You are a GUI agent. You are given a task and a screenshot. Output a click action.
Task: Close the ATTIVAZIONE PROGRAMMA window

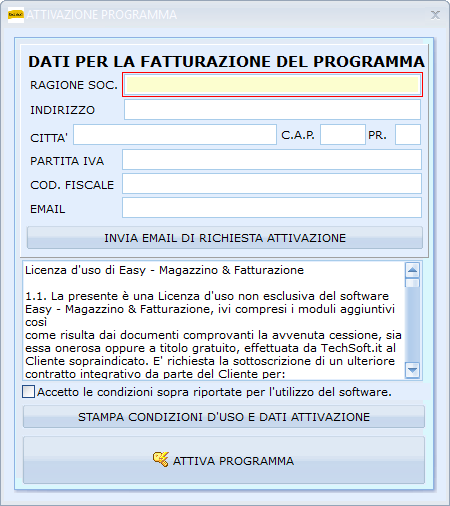435,15
